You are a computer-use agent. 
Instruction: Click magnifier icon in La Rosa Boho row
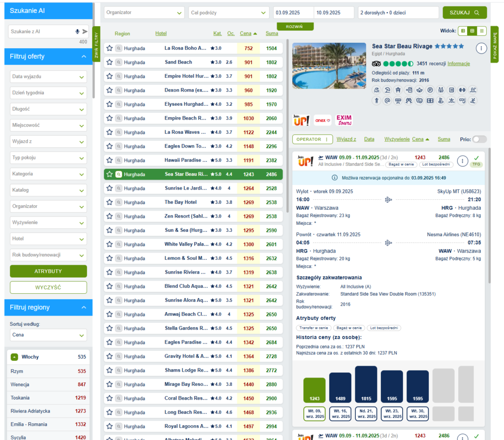(x=119, y=49)
